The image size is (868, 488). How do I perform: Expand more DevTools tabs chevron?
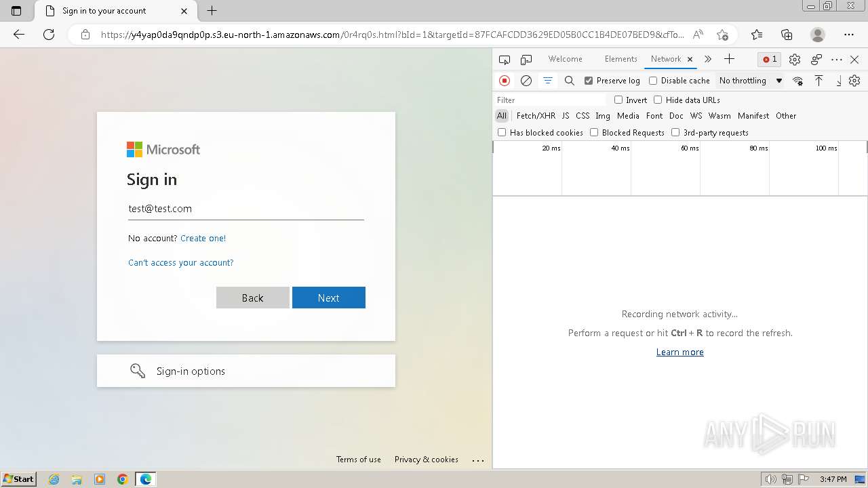tap(708, 59)
